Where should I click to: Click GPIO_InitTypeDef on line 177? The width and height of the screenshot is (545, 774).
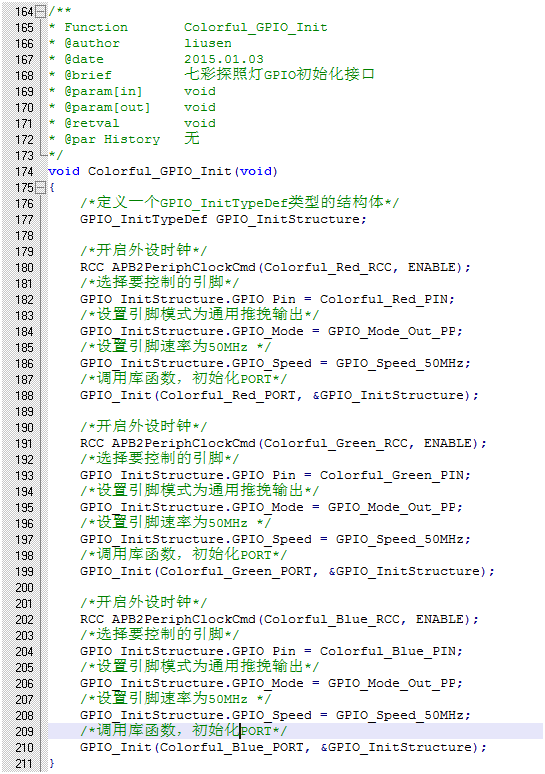point(144,219)
